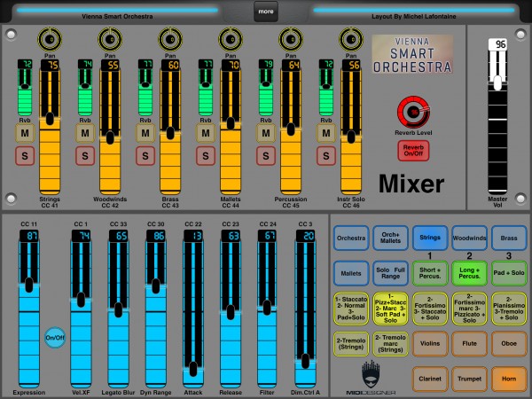Click the Master Vol fader
Screen dimensions: 532x399
coord(497,117)
